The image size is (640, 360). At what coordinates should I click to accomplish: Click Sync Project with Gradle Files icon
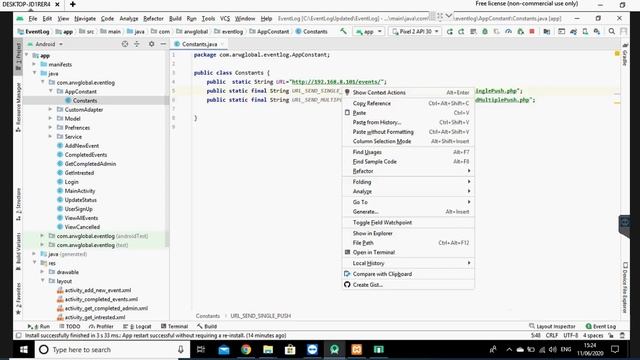[573, 31]
